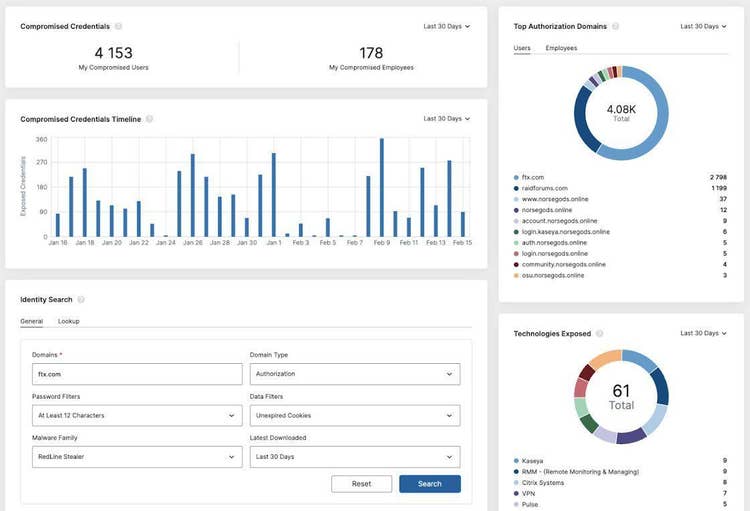Click info icon beside Technologies Exposed title
The width and height of the screenshot is (750, 511).
[597, 333]
